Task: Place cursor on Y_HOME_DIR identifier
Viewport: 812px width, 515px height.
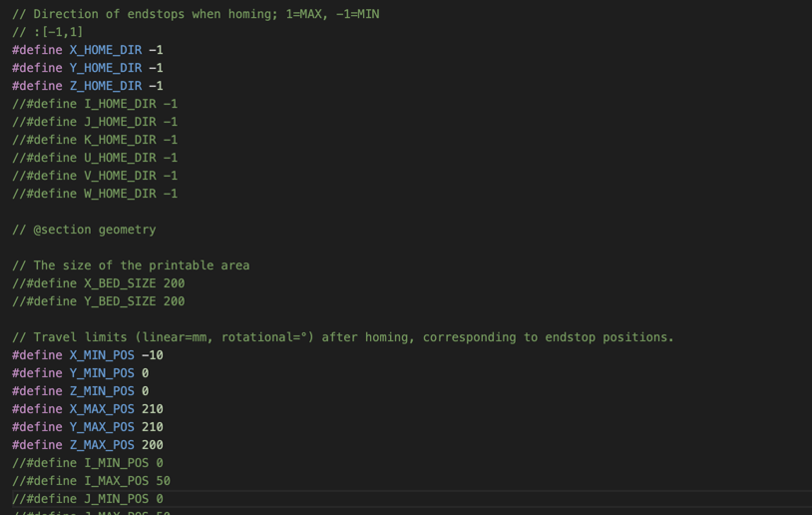Action: (x=105, y=68)
